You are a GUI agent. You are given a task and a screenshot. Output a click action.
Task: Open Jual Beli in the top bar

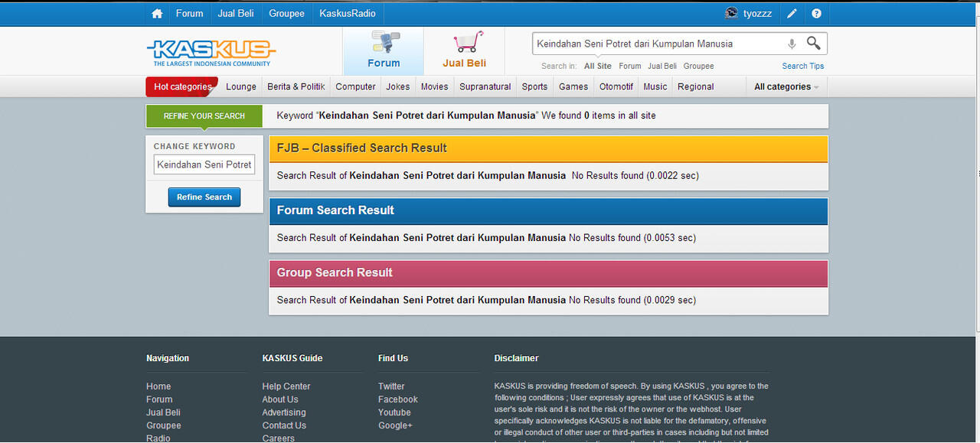(x=236, y=14)
